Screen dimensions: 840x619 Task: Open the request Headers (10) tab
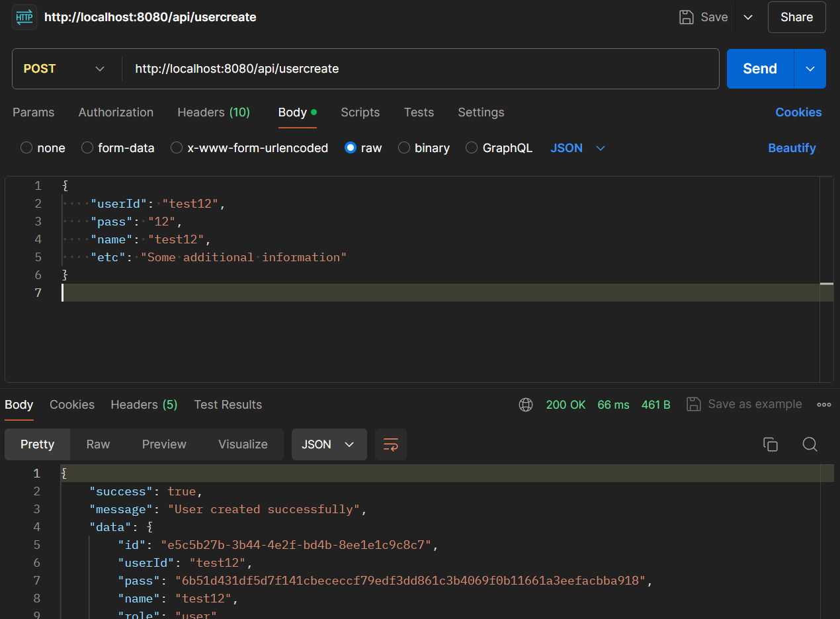tap(214, 112)
